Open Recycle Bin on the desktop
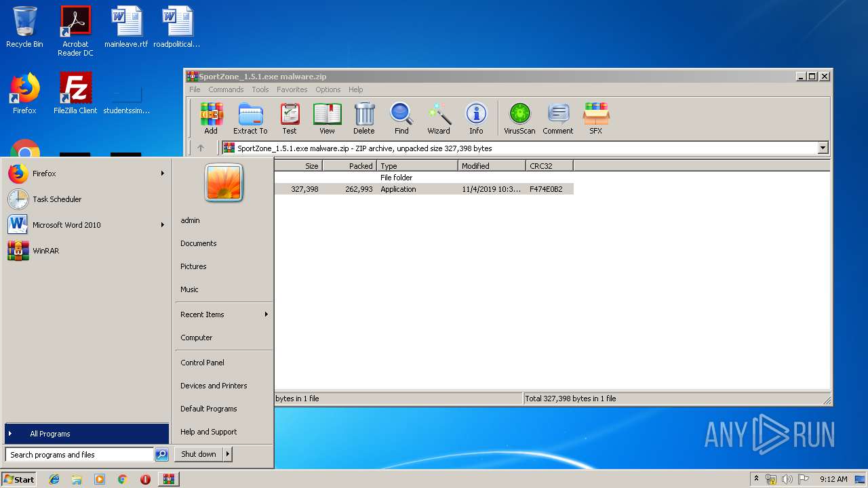The height and width of the screenshot is (488, 868). coord(24,27)
